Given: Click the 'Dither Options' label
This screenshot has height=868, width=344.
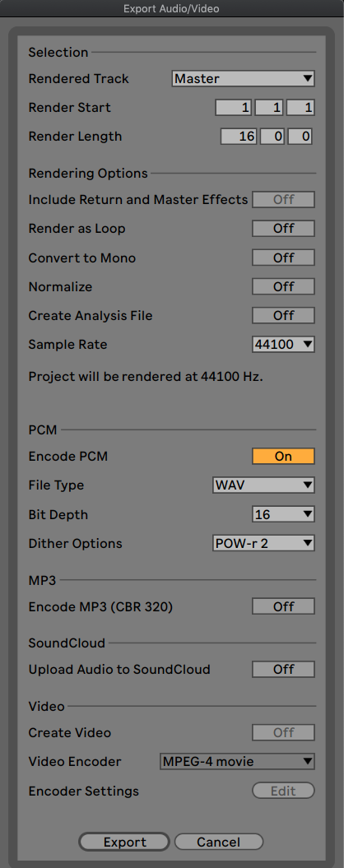Looking at the screenshot, I should 76,544.
